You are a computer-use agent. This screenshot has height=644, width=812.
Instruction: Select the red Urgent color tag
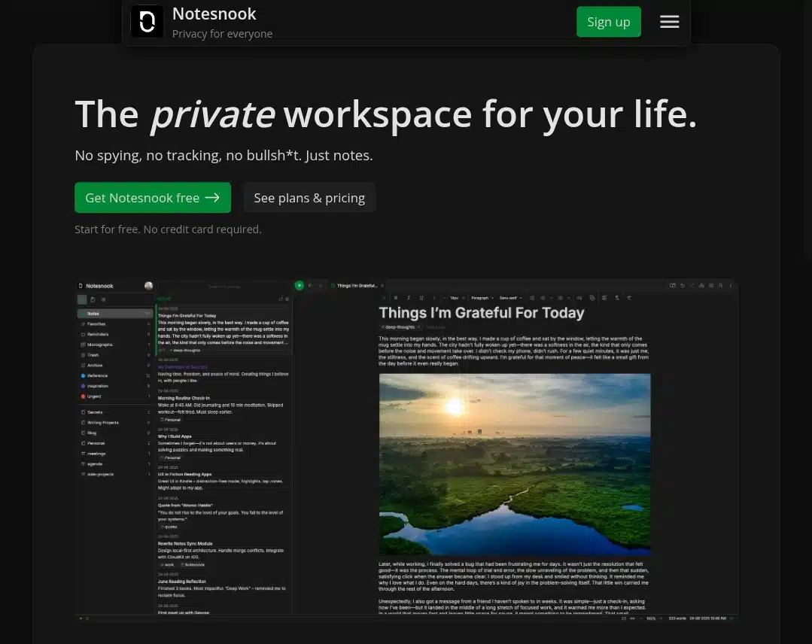[115, 396]
